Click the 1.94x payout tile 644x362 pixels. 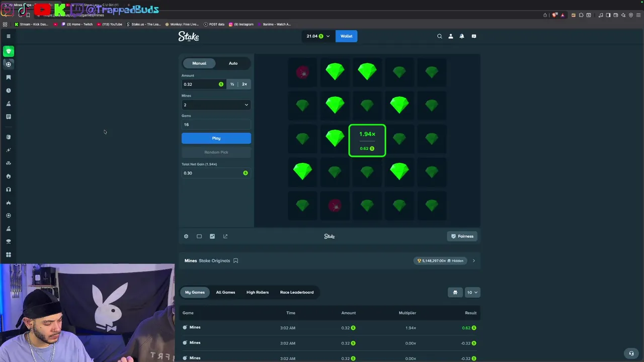click(x=367, y=141)
